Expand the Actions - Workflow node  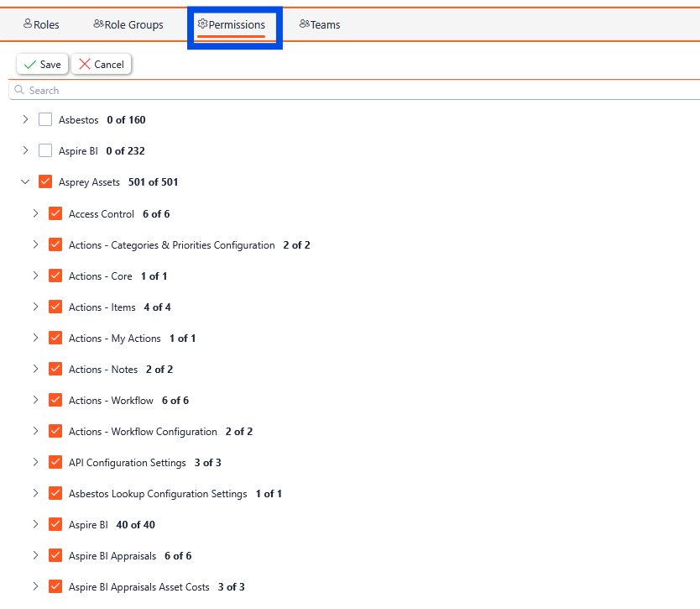tap(35, 400)
